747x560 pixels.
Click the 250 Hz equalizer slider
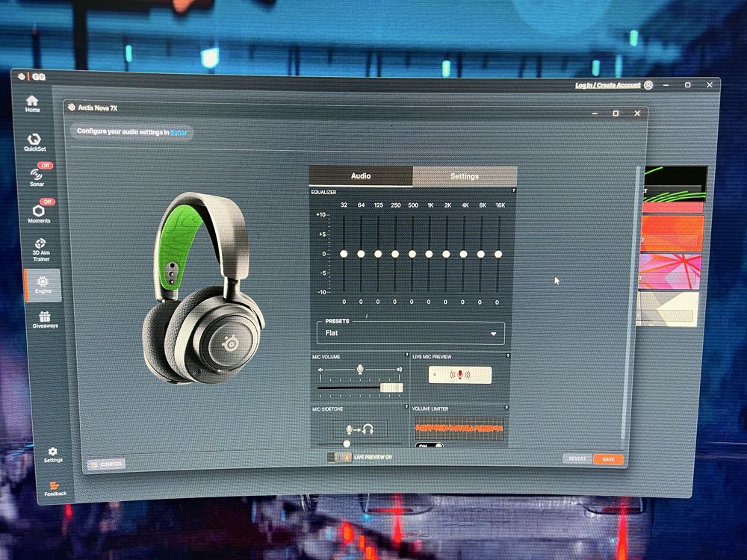(395, 254)
